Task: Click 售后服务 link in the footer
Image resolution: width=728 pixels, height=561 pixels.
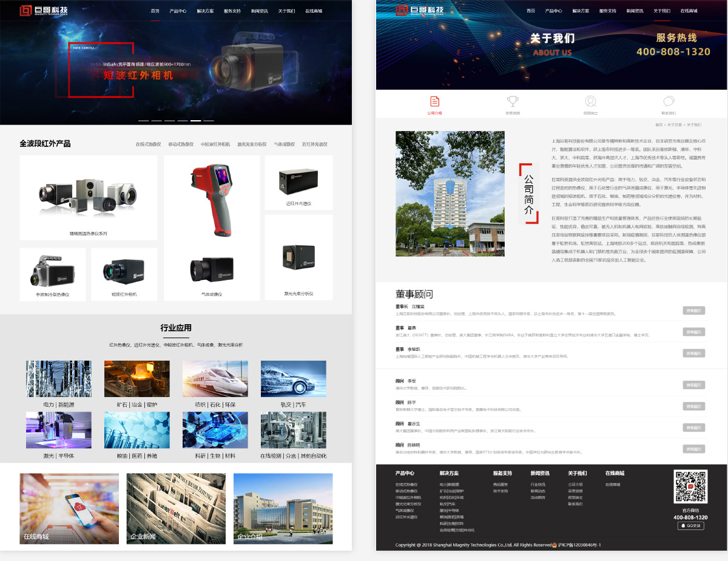Action: point(500,484)
